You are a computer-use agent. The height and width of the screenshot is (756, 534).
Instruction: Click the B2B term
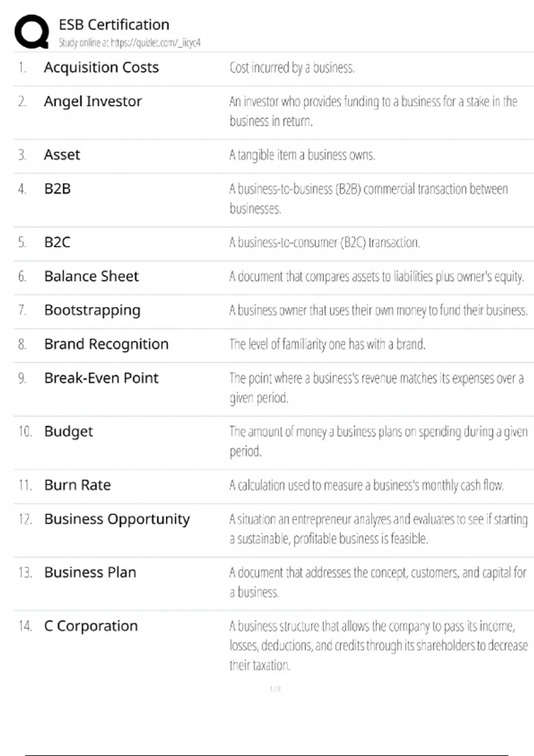[57, 189]
